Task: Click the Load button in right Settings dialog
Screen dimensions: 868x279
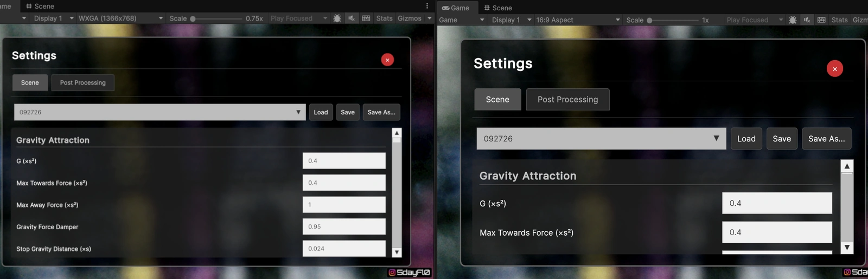Action: pyautogui.click(x=746, y=139)
